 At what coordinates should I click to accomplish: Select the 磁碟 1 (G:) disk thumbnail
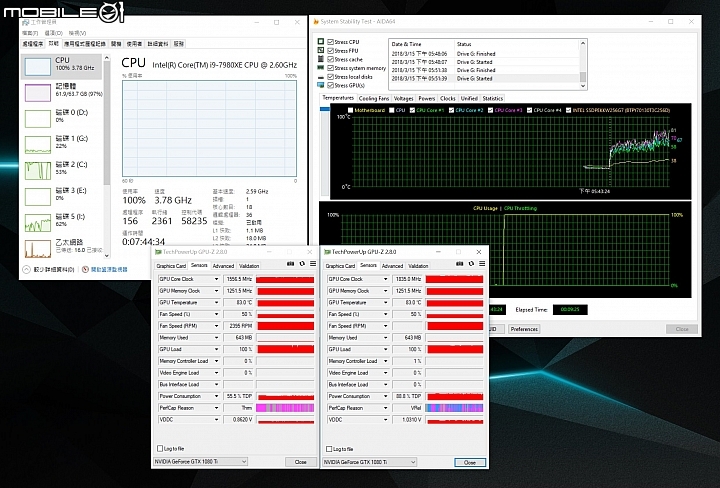pyautogui.click(x=38, y=145)
